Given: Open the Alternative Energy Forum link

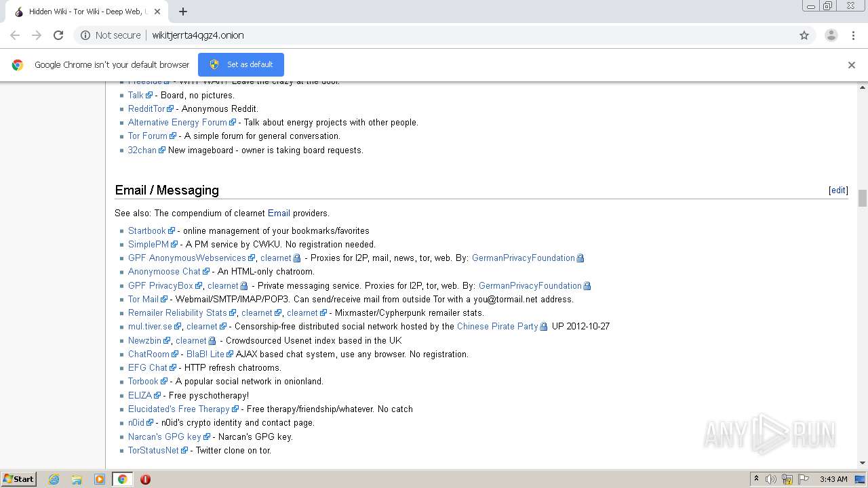Looking at the screenshot, I should [x=178, y=122].
